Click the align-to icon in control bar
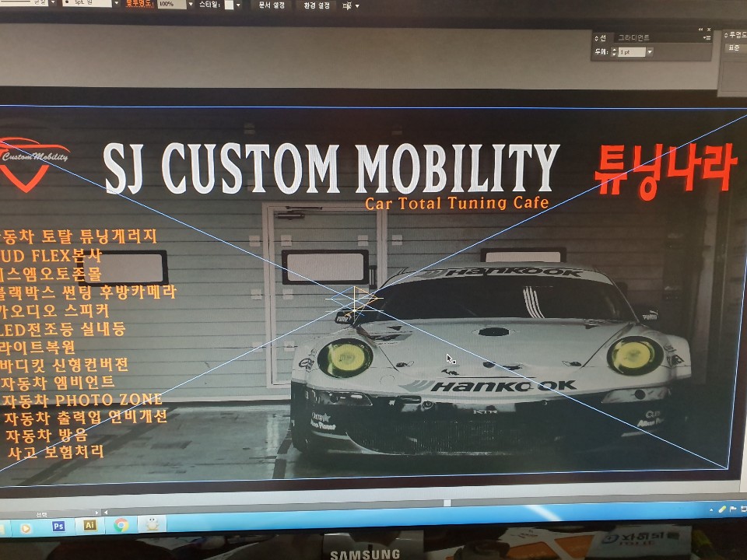 coord(347,5)
